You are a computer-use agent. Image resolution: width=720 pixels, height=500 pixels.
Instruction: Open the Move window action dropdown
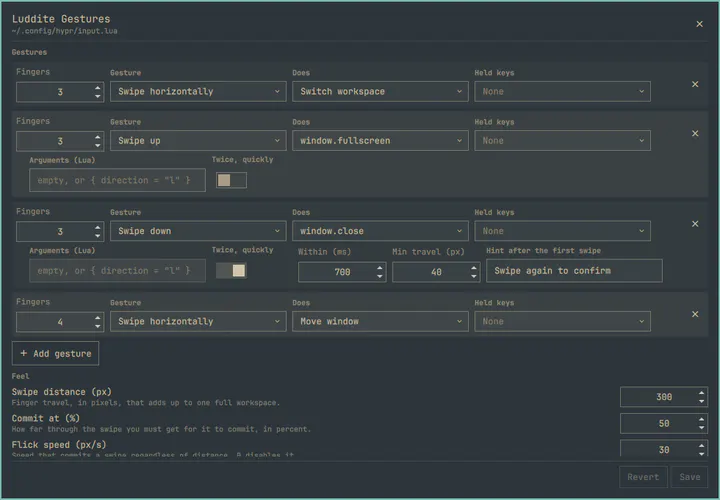coord(380,321)
